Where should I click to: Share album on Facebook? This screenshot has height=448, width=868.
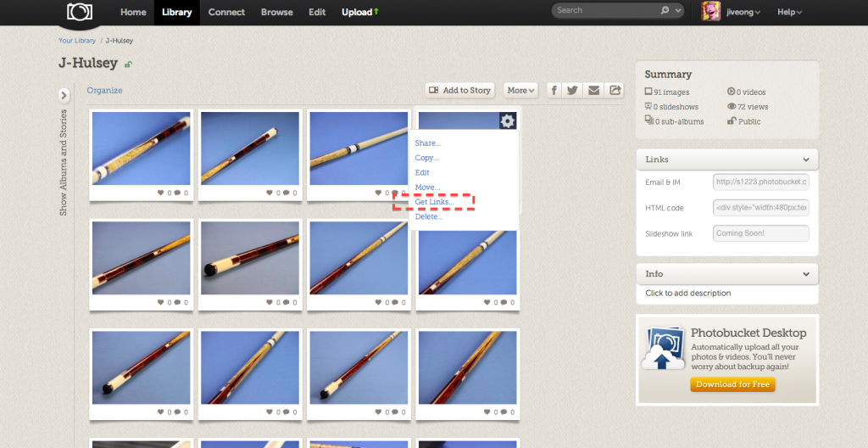(554, 91)
